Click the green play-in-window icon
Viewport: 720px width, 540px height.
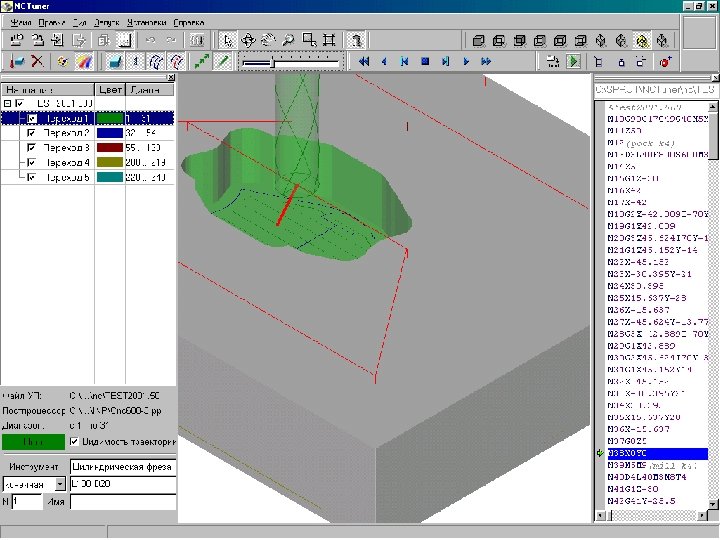click(x=574, y=62)
